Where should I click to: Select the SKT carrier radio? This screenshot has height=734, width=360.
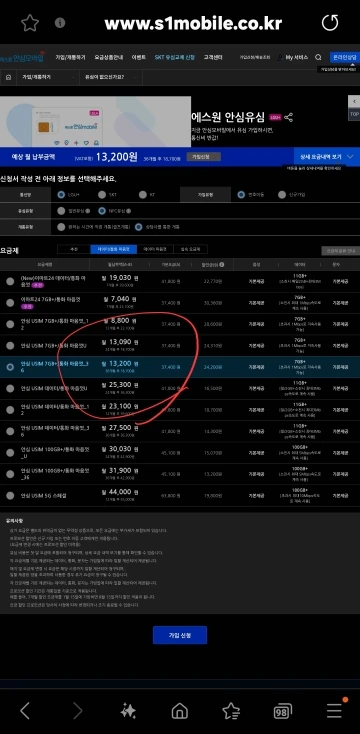click(x=102, y=195)
